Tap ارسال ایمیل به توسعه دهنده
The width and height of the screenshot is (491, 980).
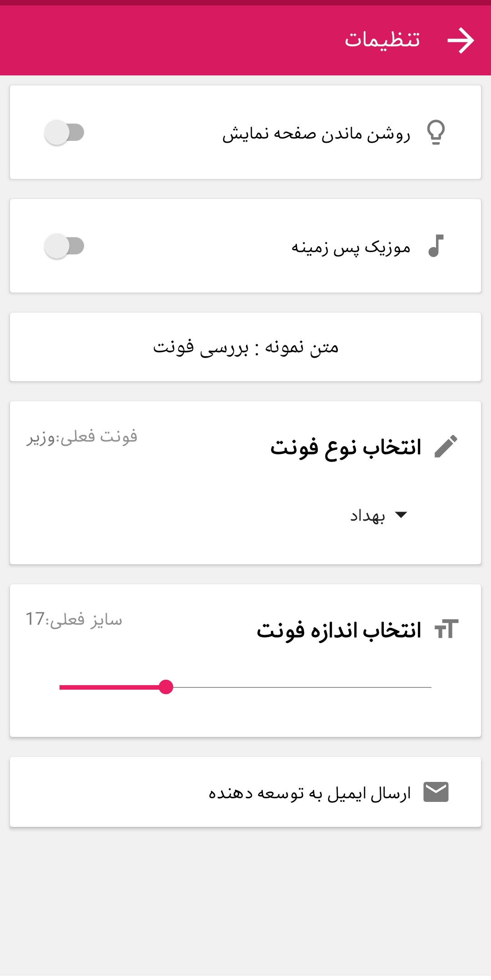click(x=310, y=793)
